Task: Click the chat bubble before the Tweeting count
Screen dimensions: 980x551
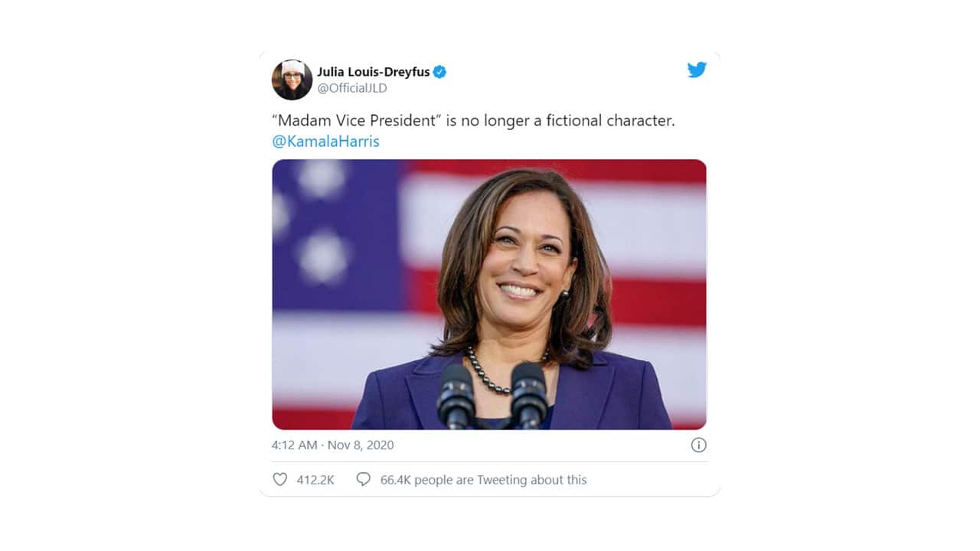Action: (362, 479)
